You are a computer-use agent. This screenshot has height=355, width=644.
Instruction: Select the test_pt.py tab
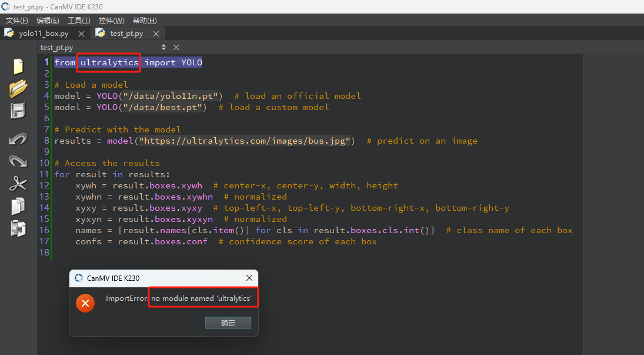pyautogui.click(x=126, y=34)
